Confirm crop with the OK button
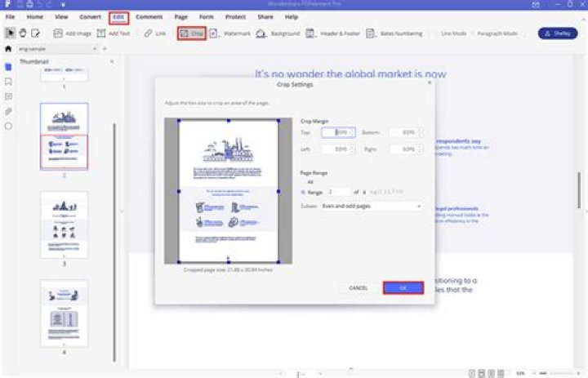Screen dimensions: 588x378 click(x=403, y=288)
